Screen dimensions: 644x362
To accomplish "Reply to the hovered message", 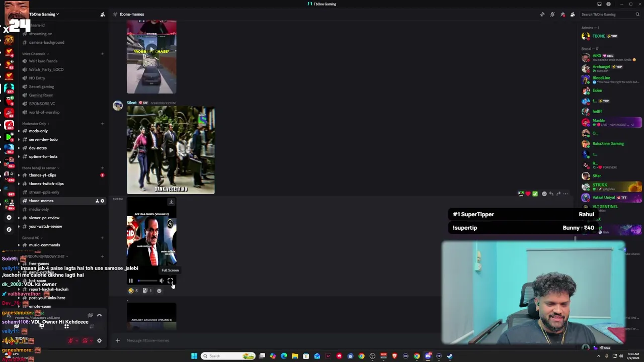I will (551, 194).
